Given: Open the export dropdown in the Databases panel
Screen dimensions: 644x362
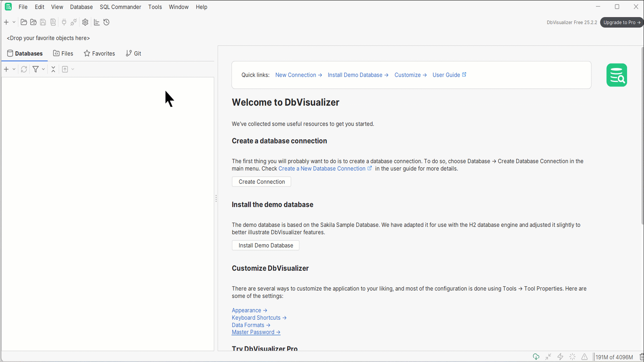Looking at the screenshot, I should 73,69.
